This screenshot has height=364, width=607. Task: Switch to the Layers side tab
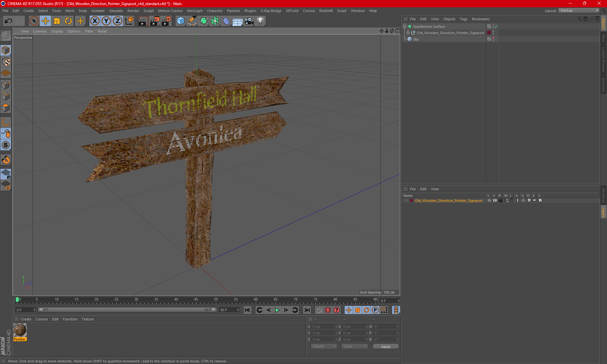point(603,212)
